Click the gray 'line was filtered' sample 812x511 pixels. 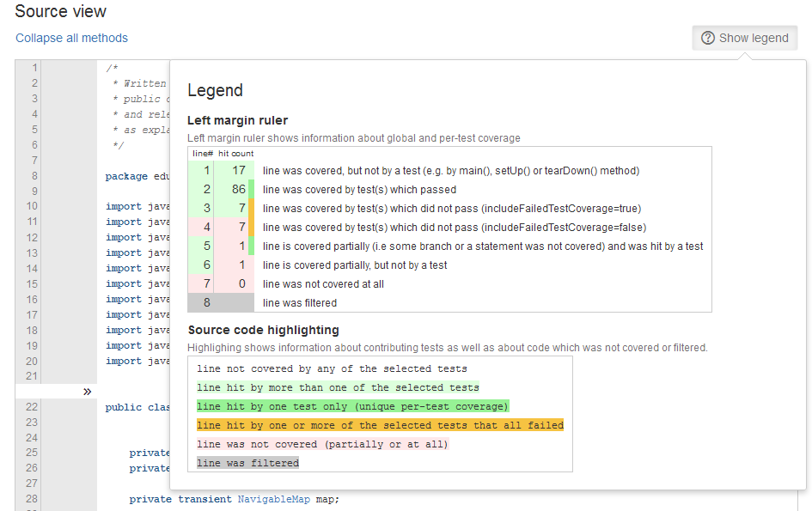[x=247, y=463]
